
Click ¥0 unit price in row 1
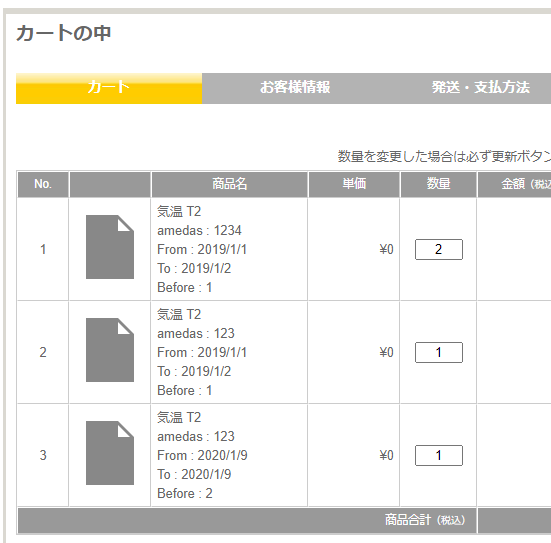pos(386,250)
